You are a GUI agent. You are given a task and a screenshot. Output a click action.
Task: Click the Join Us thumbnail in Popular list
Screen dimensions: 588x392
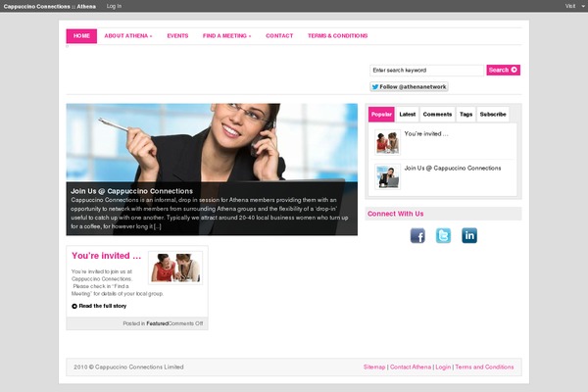(387, 176)
